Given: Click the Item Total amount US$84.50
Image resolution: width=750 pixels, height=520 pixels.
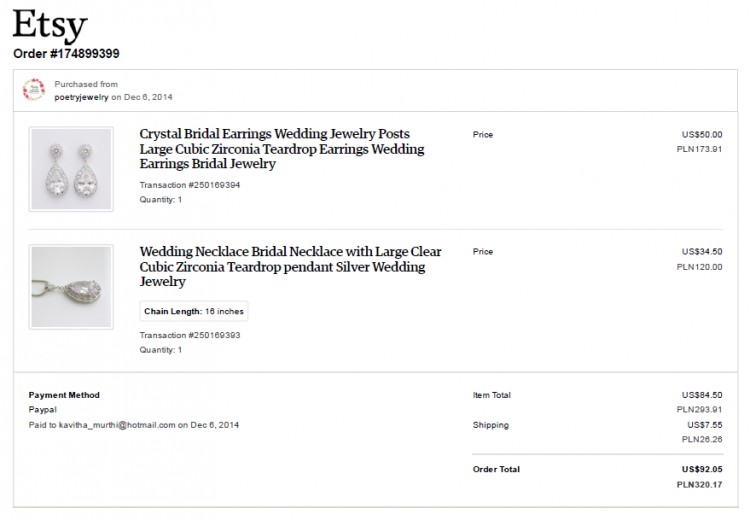Looking at the screenshot, I should click(702, 395).
